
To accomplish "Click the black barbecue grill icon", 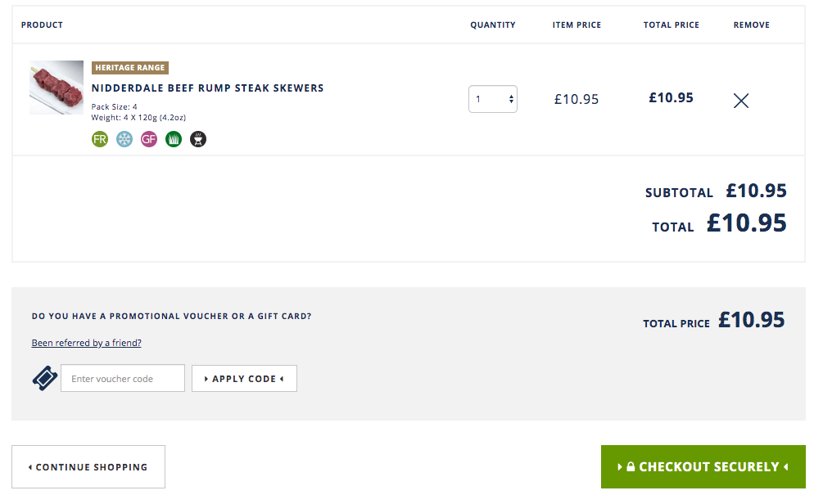I will (x=198, y=139).
